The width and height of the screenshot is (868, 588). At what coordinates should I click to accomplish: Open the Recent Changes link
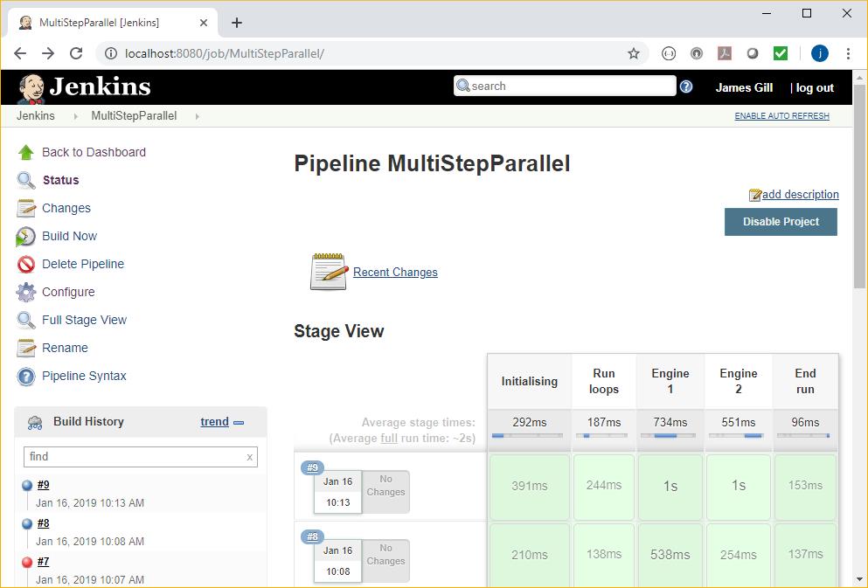395,272
